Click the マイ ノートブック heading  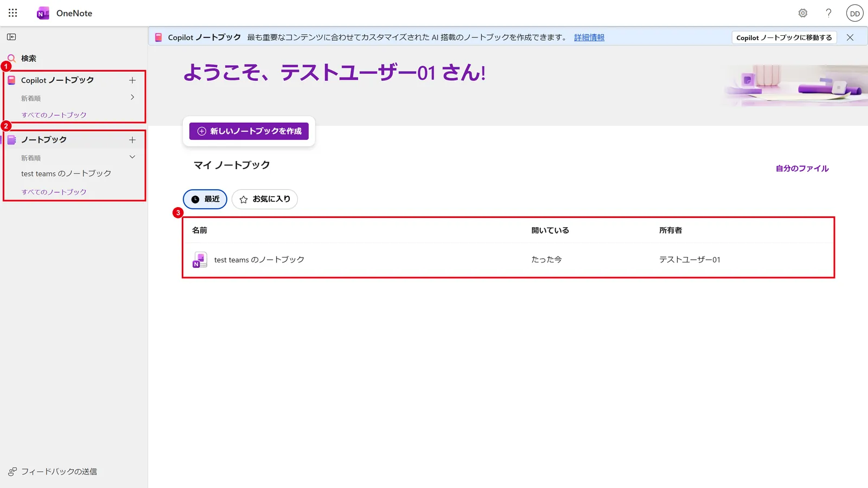(232, 165)
